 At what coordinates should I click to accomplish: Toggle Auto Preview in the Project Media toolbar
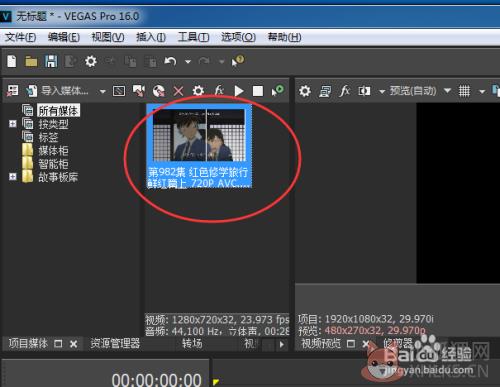click(x=277, y=90)
